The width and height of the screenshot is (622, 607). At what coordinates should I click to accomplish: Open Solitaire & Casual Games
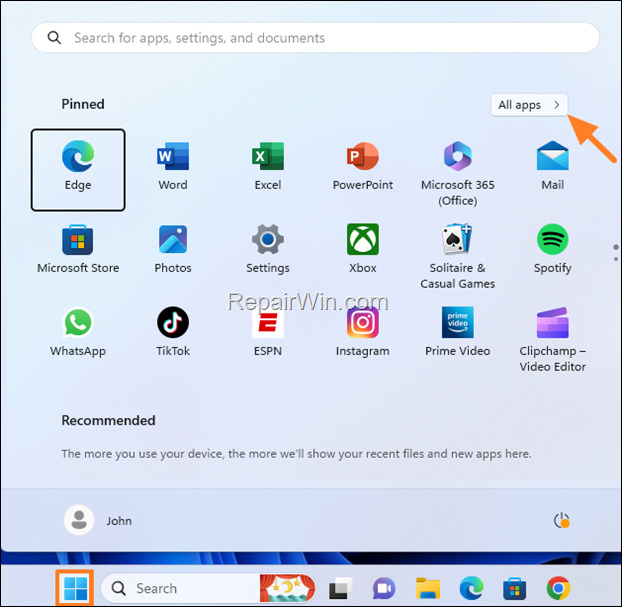click(457, 256)
